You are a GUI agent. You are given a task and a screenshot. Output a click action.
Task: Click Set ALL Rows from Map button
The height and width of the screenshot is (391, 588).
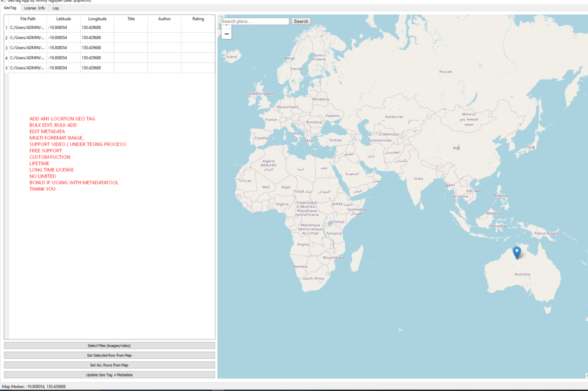point(109,365)
